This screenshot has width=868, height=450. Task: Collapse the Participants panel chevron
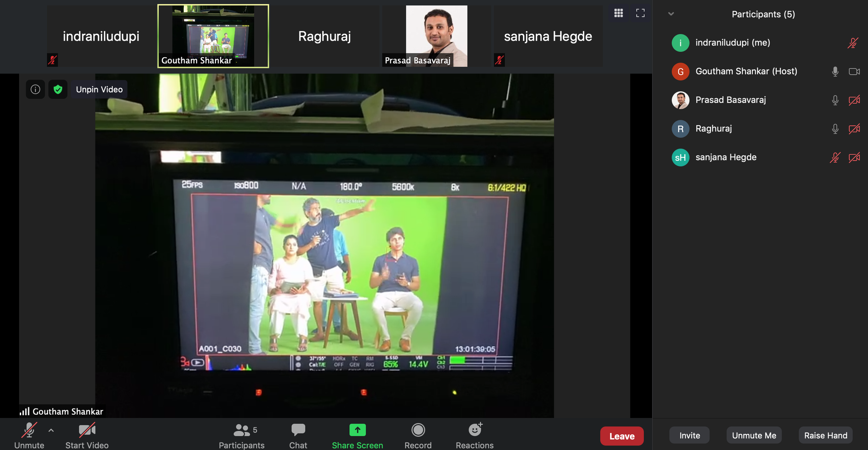[x=671, y=14]
